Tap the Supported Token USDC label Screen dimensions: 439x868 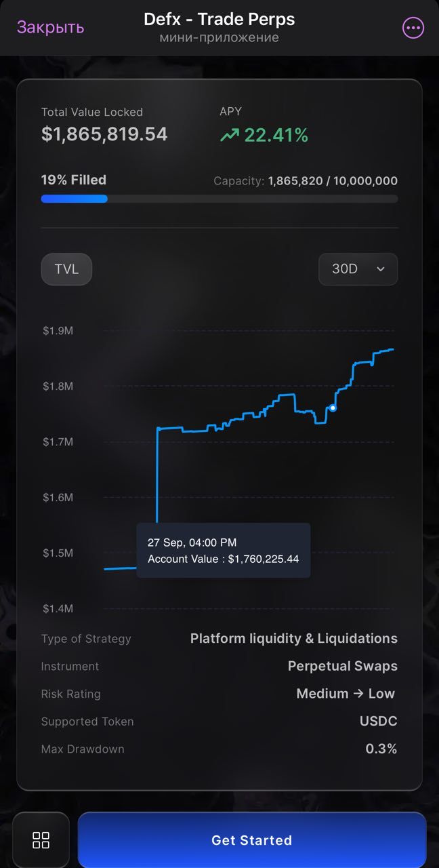pos(379,722)
